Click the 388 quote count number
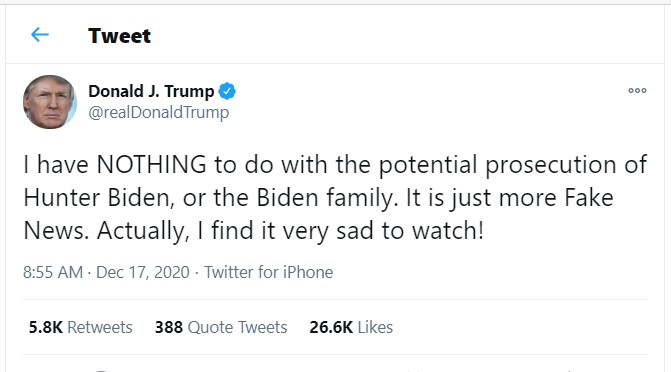 (169, 327)
